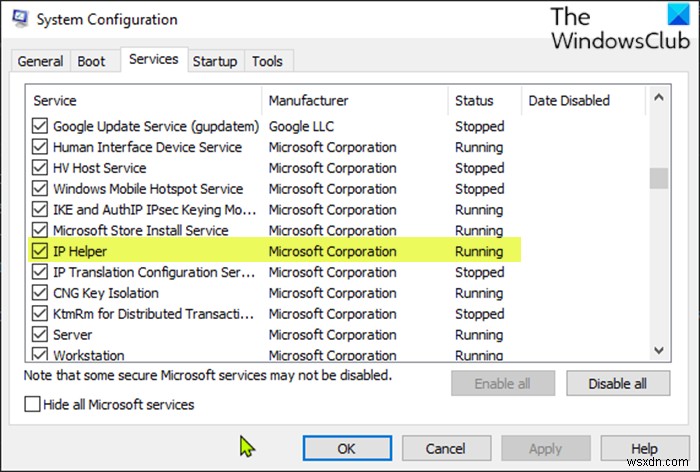Open the Tools tab

click(x=267, y=61)
